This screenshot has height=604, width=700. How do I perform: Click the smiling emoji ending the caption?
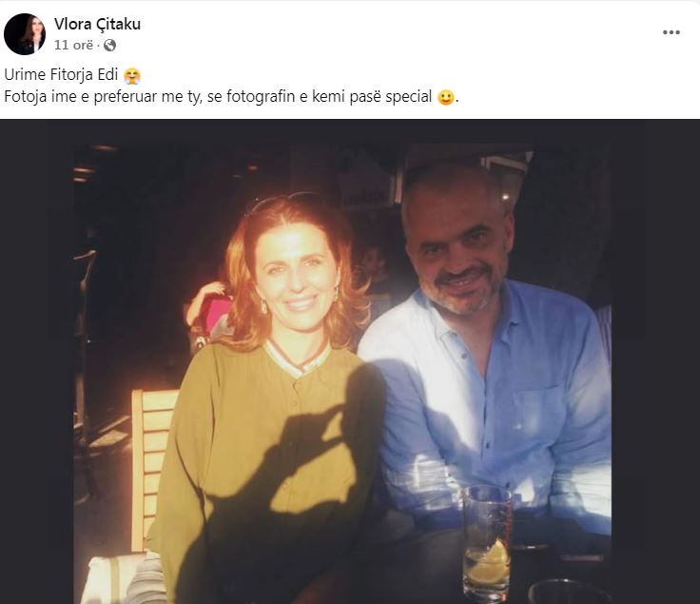[445, 97]
